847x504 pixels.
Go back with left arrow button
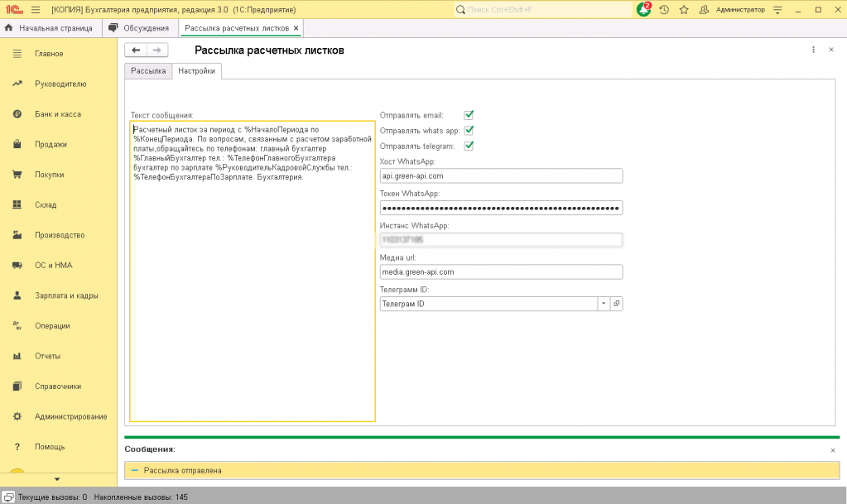[136, 50]
